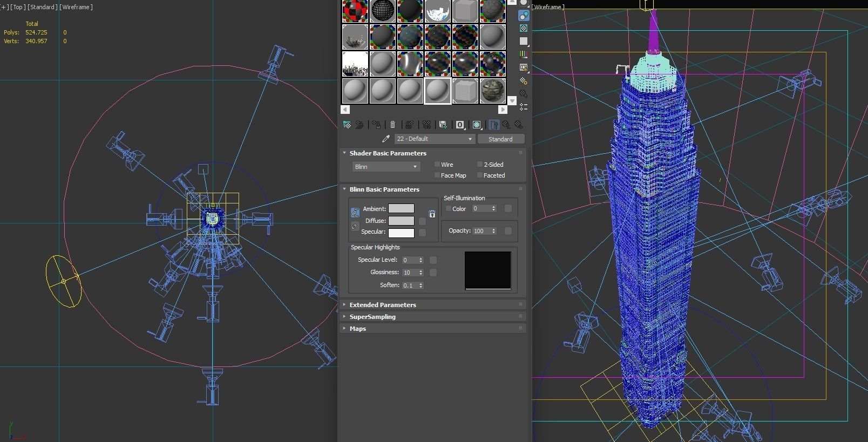Screen dimensions: 868x442
Task: Click the Specular Level map button
Action: coord(433,260)
